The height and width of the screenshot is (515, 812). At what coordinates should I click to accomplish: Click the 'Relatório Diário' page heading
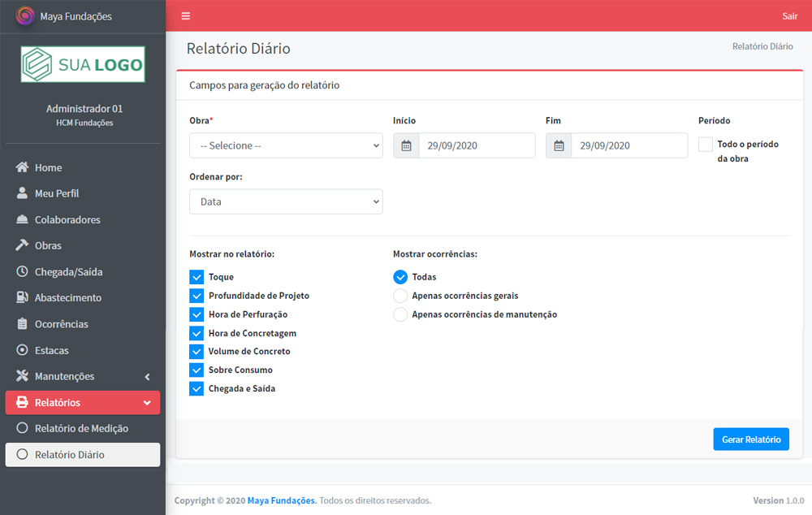[238, 48]
